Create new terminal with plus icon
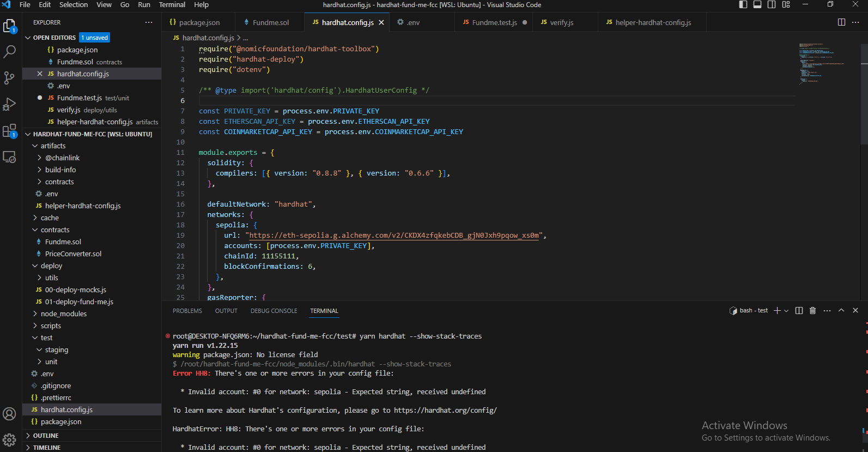 778,310
